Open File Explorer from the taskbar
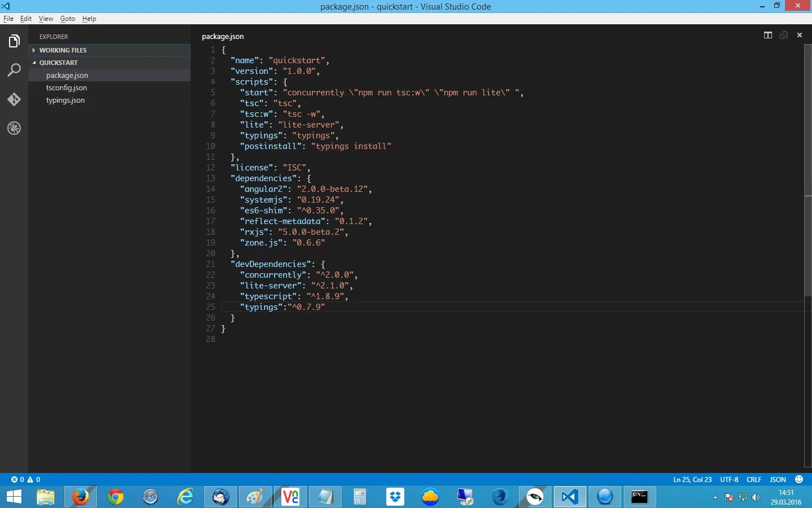The height and width of the screenshot is (508, 812). click(46, 497)
